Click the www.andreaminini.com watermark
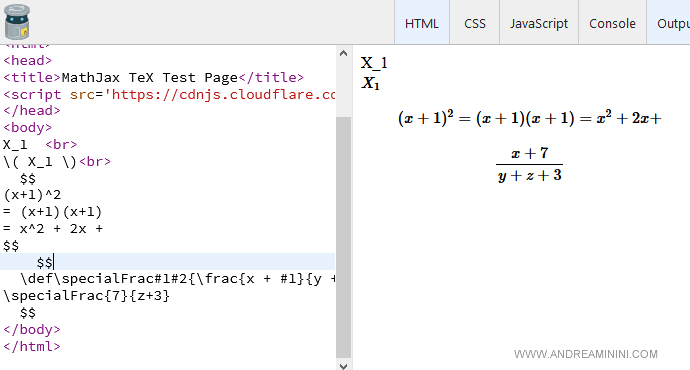Viewport: 690px width, 370px height. pos(586,354)
